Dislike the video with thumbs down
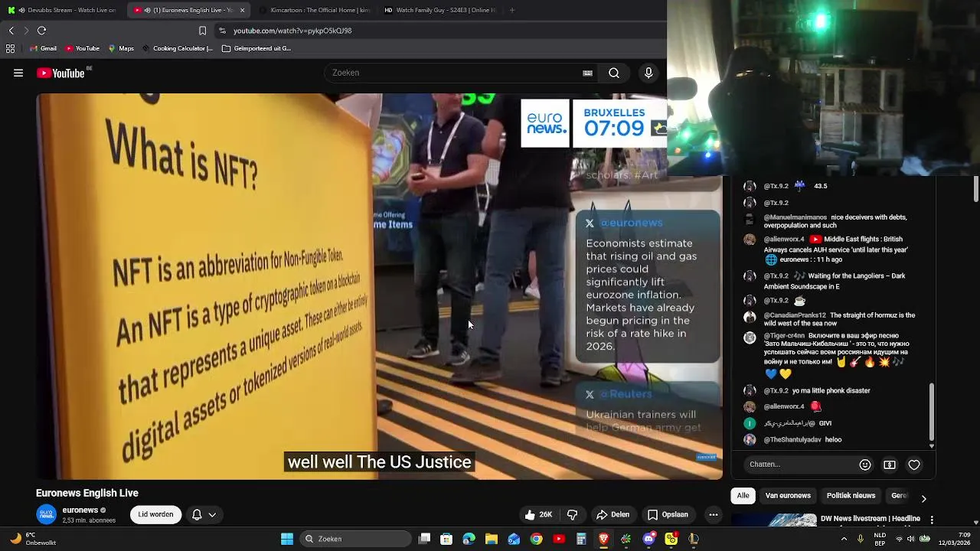980x551 pixels. (572, 514)
